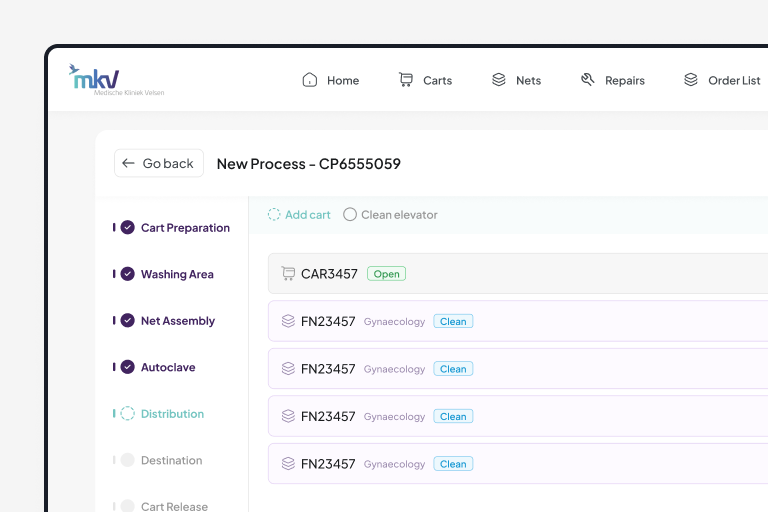
Task: Click the Carts shopping cart icon
Action: click(405, 80)
